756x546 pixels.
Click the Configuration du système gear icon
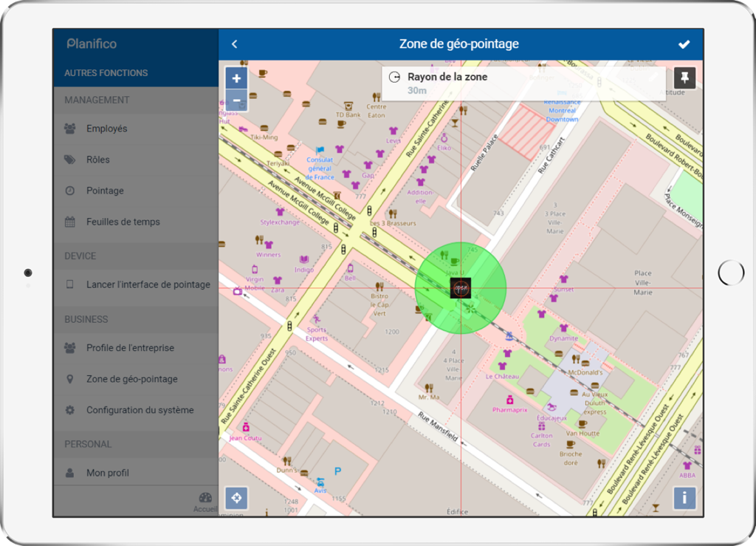tap(70, 410)
